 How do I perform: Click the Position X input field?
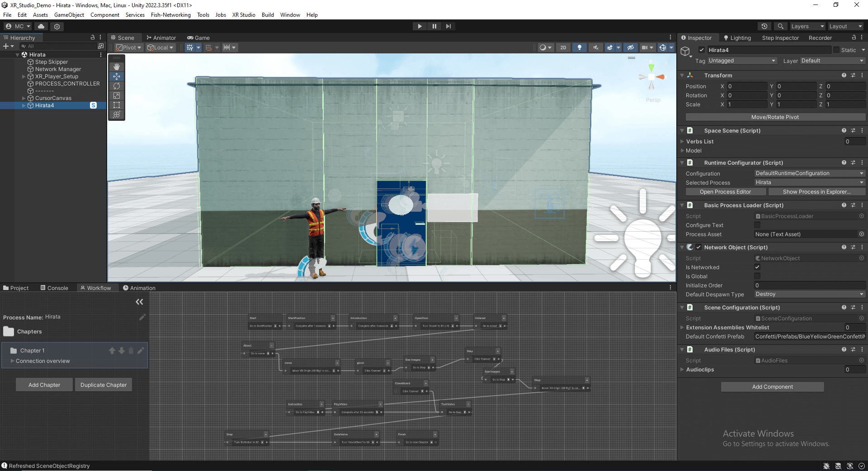click(x=746, y=86)
